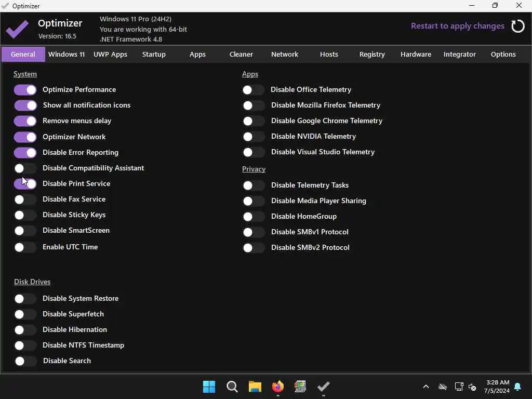Click the Optimizer purple checkmark logo
This screenshot has height=399, width=532.
click(x=17, y=29)
